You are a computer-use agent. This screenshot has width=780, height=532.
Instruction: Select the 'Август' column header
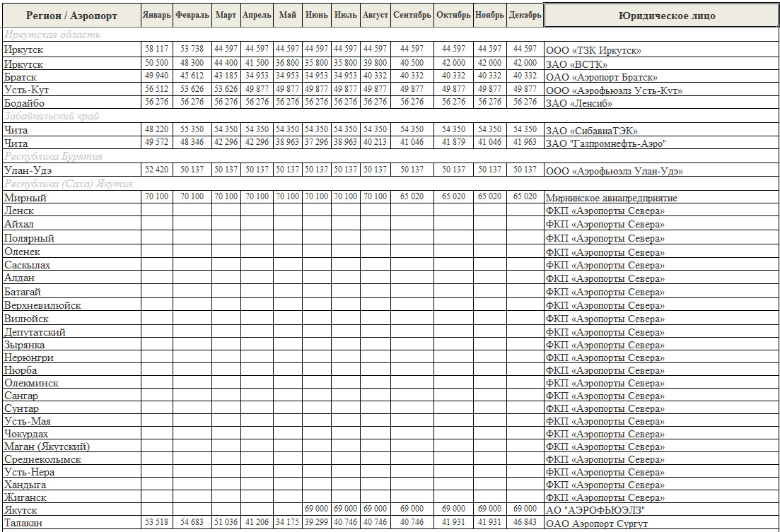tap(375, 16)
